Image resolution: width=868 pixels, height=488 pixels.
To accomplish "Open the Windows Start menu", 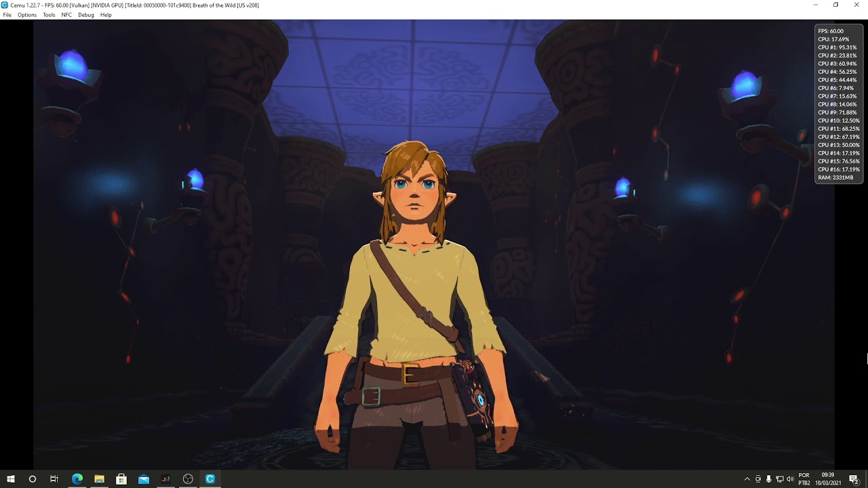I will tap(11, 479).
